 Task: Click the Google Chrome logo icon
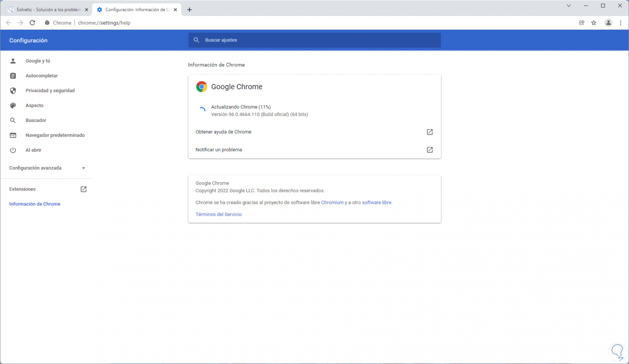202,87
